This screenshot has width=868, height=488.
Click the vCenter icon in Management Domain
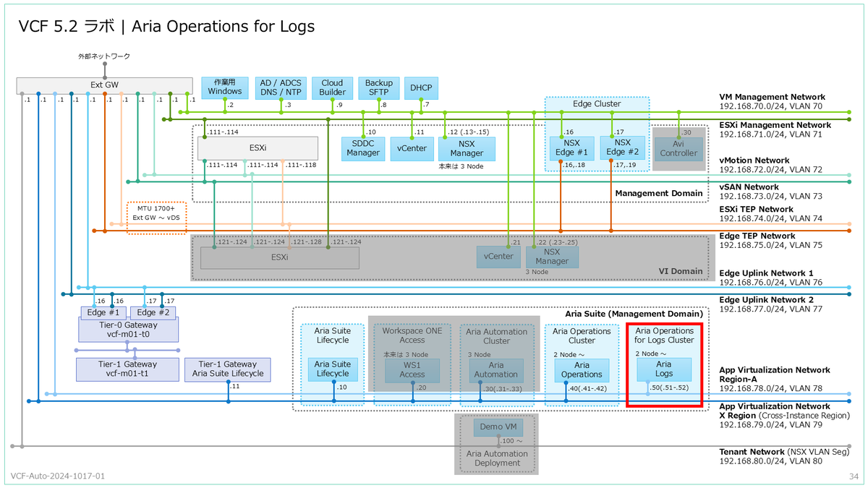412,148
